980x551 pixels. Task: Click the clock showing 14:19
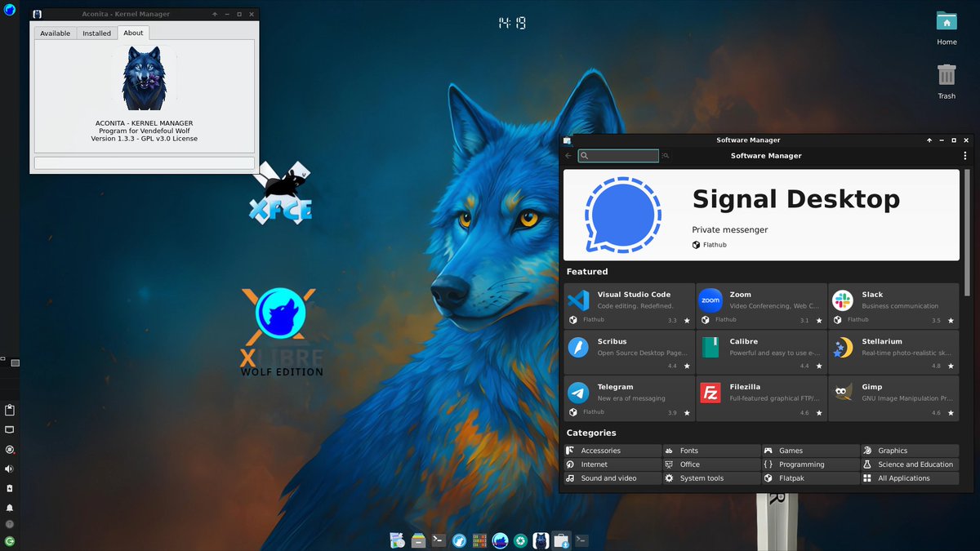pyautogui.click(x=512, y=24)
